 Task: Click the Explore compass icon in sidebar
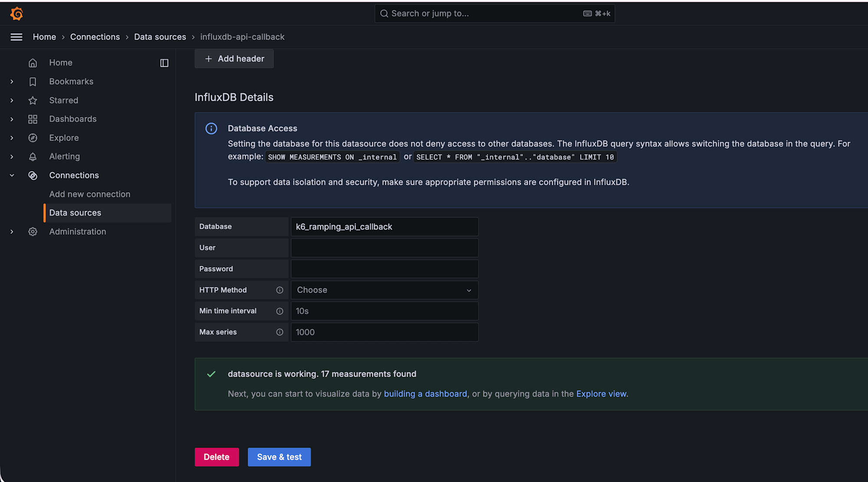tap(33, 138)
